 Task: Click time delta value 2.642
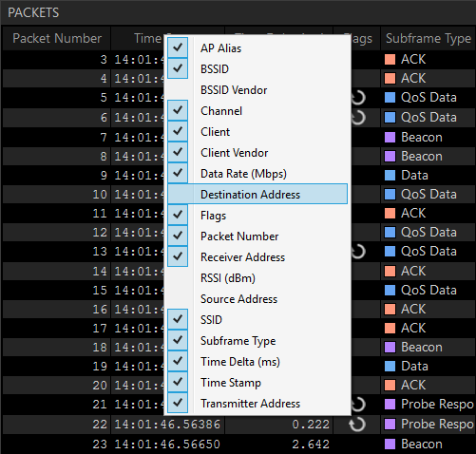pos(311,445)
